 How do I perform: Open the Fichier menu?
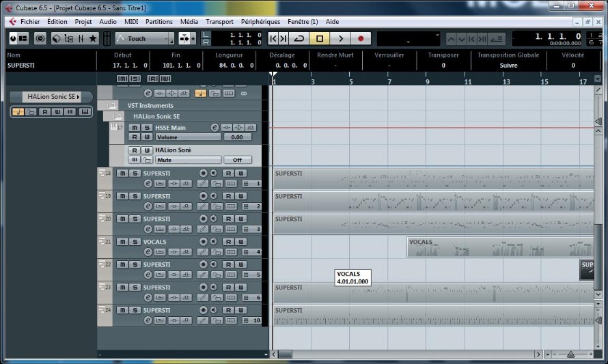tap(30, 22)
